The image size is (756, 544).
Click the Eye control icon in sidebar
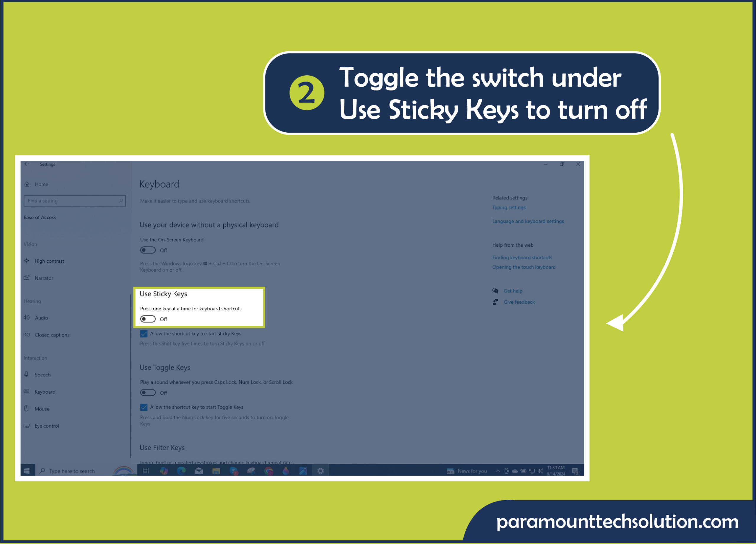tap(33, 426)
